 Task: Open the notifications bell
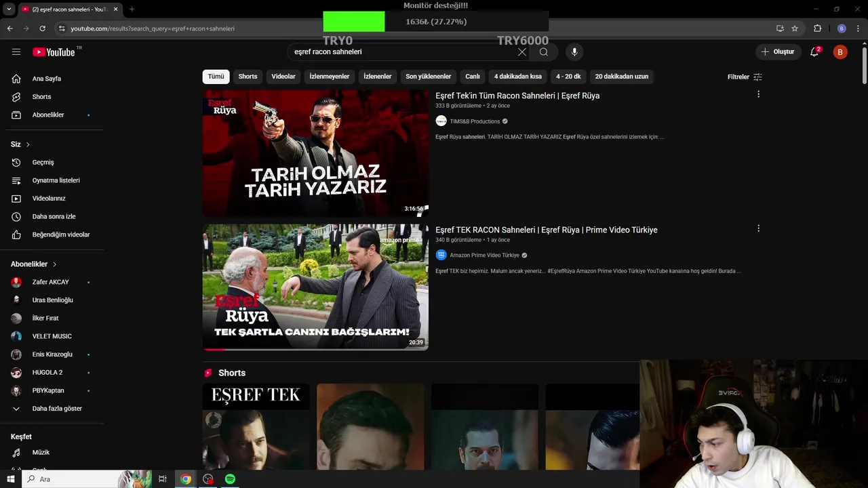(814, 52)
